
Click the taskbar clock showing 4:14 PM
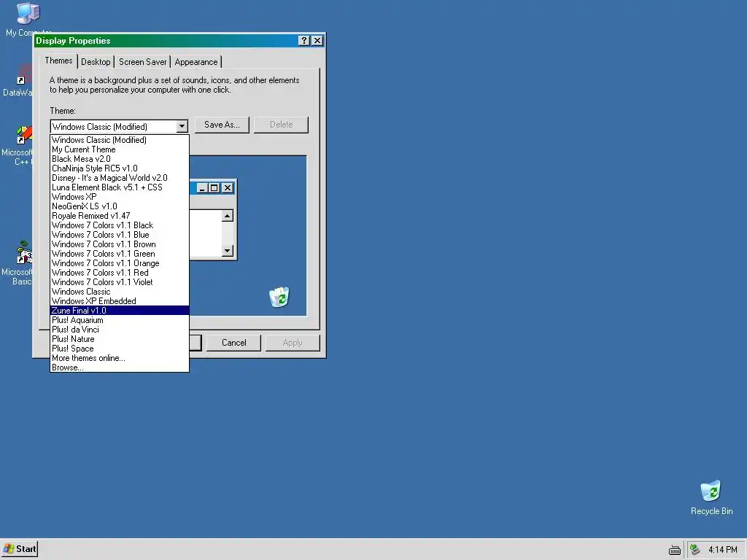tap(722, 550)
